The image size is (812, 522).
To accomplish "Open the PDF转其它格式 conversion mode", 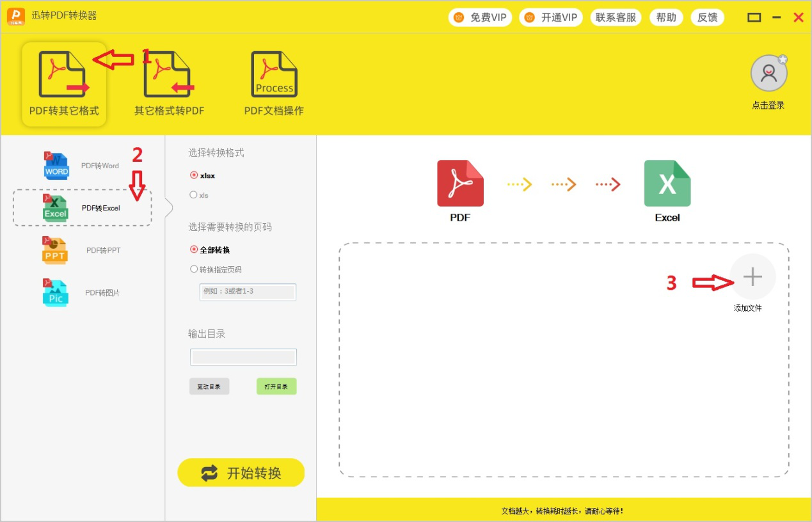I will coord(64,84).
